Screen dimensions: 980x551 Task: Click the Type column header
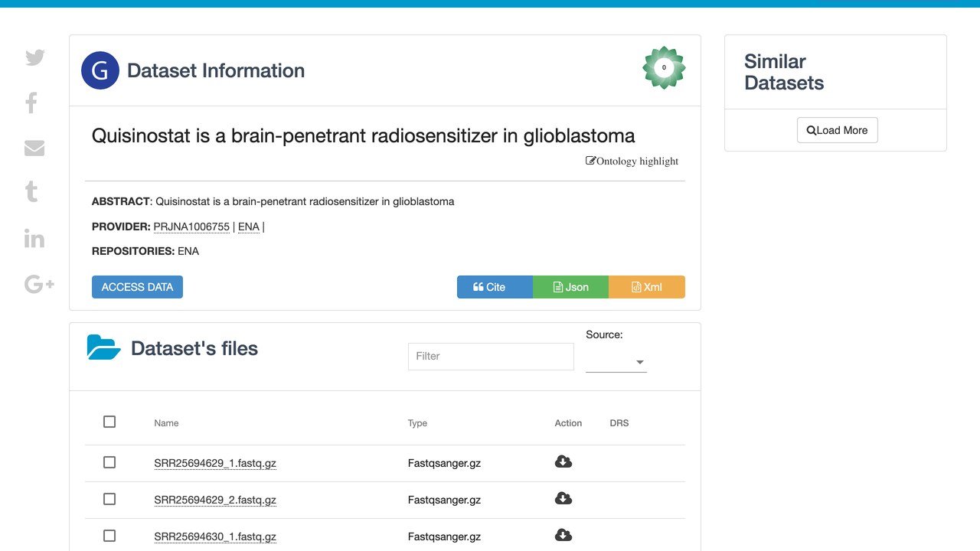417,423
